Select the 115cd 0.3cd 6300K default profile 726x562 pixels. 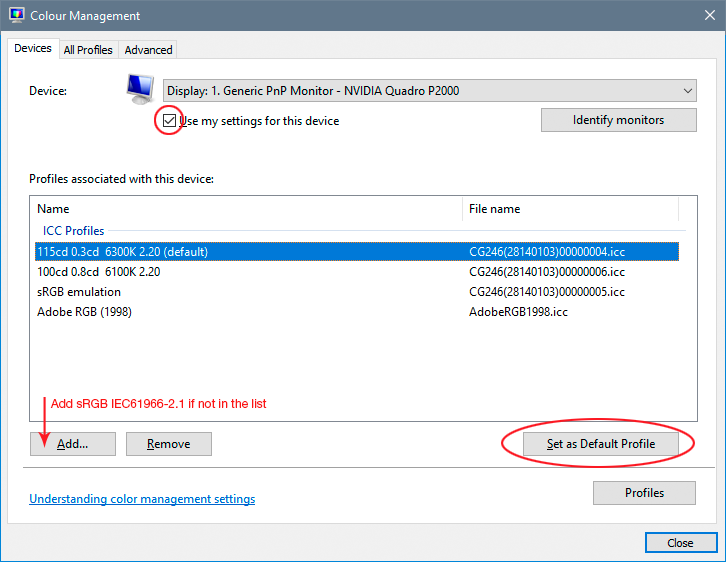tap(122, 252)
